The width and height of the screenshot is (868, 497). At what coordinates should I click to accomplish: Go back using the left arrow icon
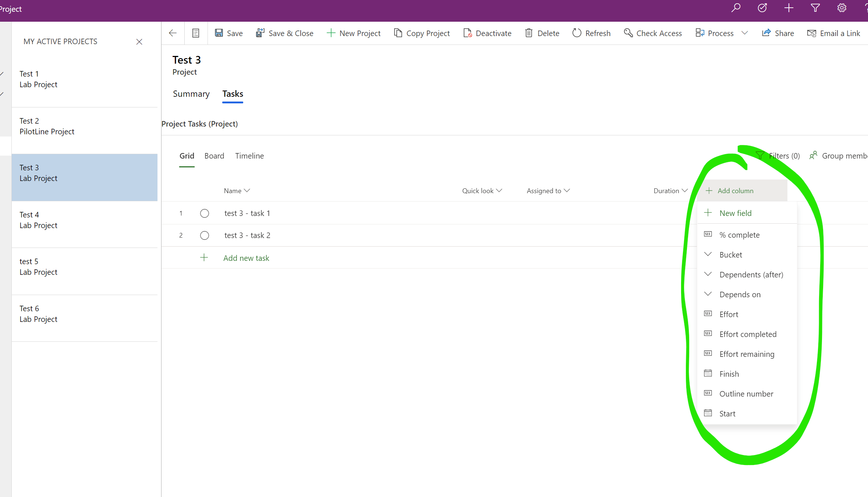(x=173, y=33)
